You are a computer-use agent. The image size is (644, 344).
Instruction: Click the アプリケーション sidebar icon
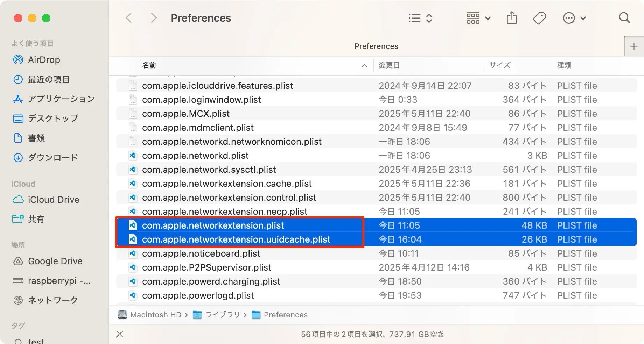click(x=18, y=99)
